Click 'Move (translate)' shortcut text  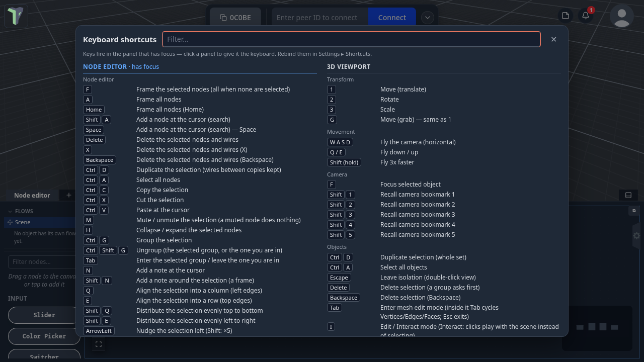click(x=403, y=89)
